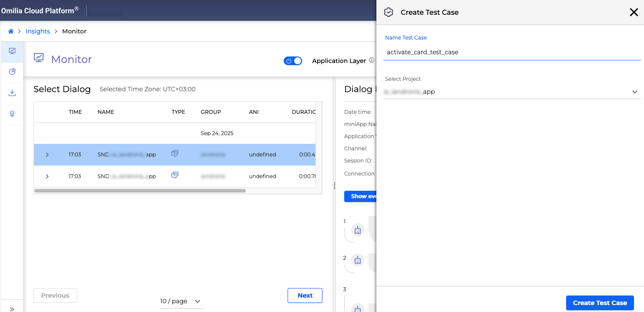The image size is (644, 312).
Task: Open the download/export icon in sidebar
Action: (12, 93)
